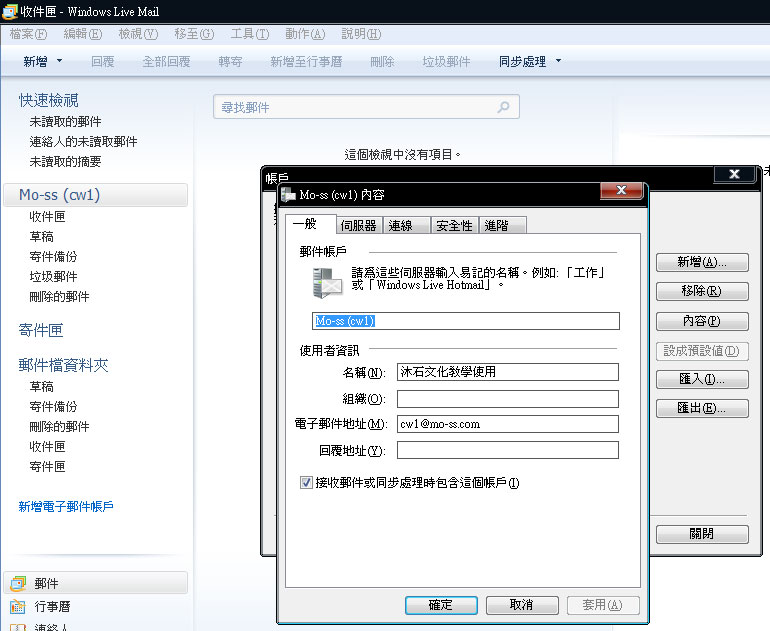770x631 pixels.
Task: Switch to the 進階 tab
Action: click(501, 225)
